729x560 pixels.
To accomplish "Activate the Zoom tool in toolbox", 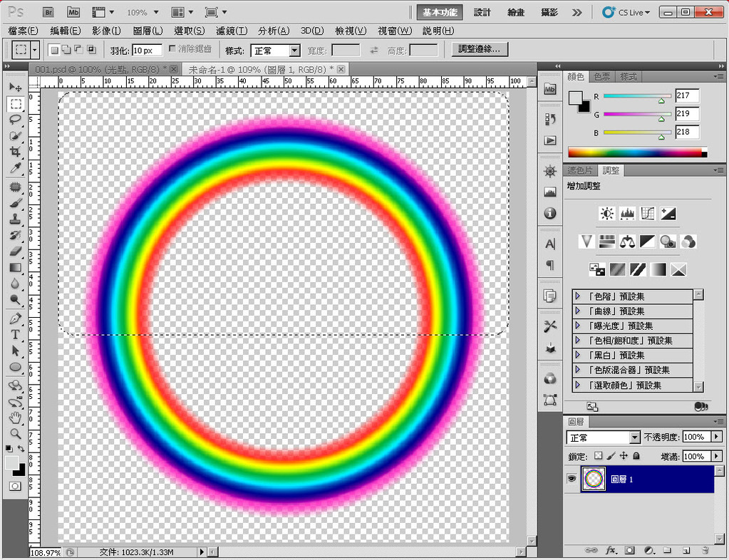I will (15, 433).
